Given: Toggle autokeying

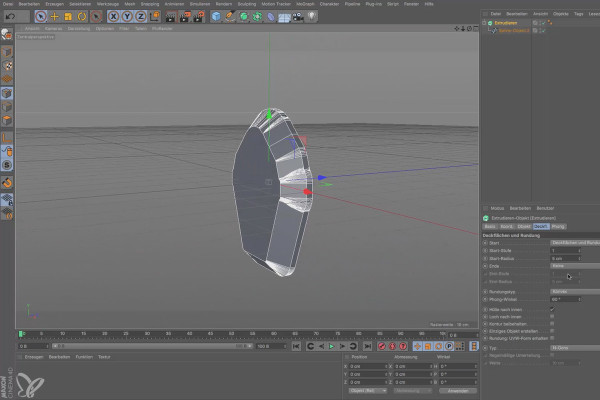Looking at the screenshot, I should tap(392, 346).
